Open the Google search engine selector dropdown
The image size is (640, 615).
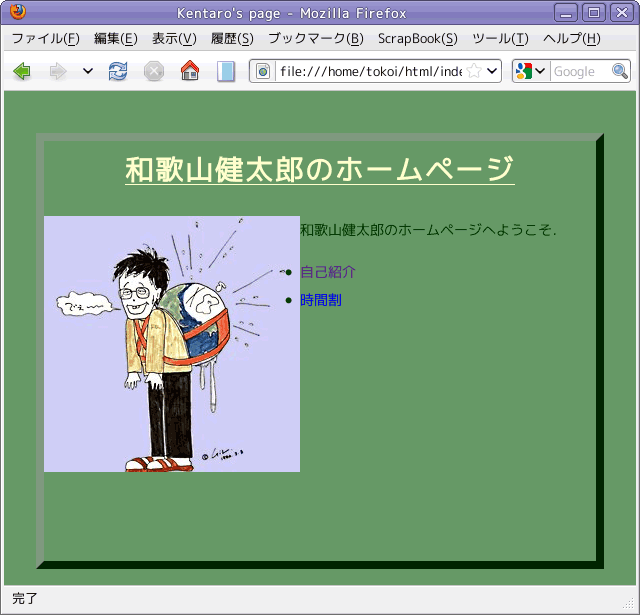(x=530, y=71)
